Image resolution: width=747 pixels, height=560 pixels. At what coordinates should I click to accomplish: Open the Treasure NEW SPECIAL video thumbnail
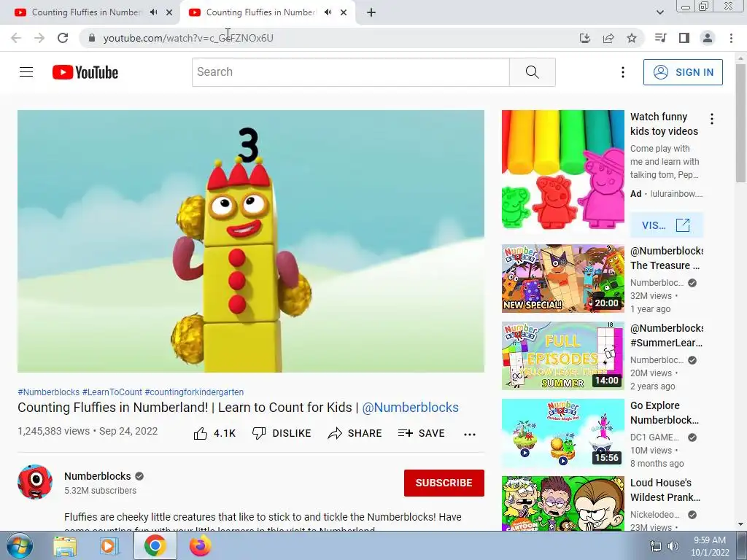[x=562, y=279]
